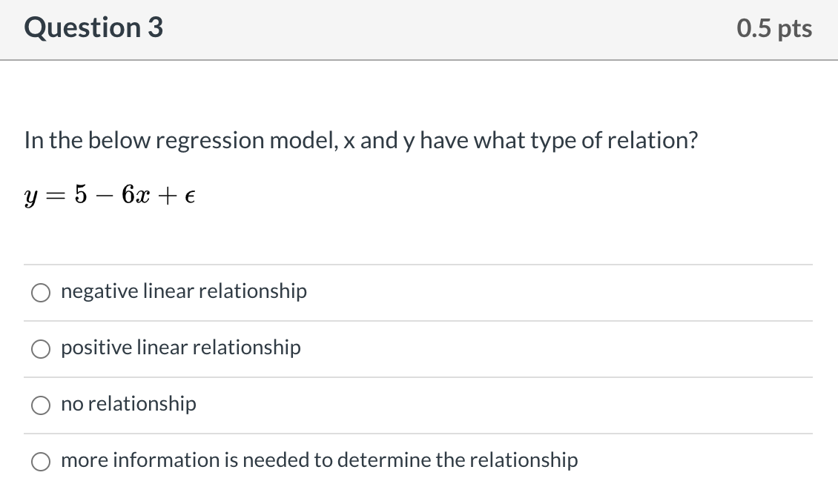Click the y variable in the equation
838x504 pixels.
[x=32, y=196]
